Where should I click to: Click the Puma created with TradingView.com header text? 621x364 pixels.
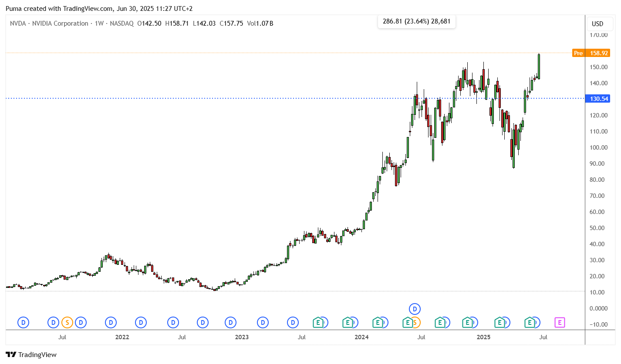pos(99,8)
